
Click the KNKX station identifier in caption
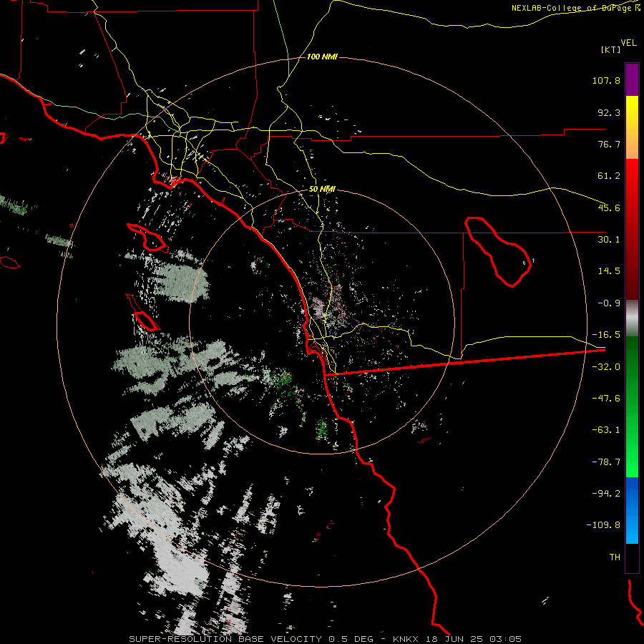406,639
